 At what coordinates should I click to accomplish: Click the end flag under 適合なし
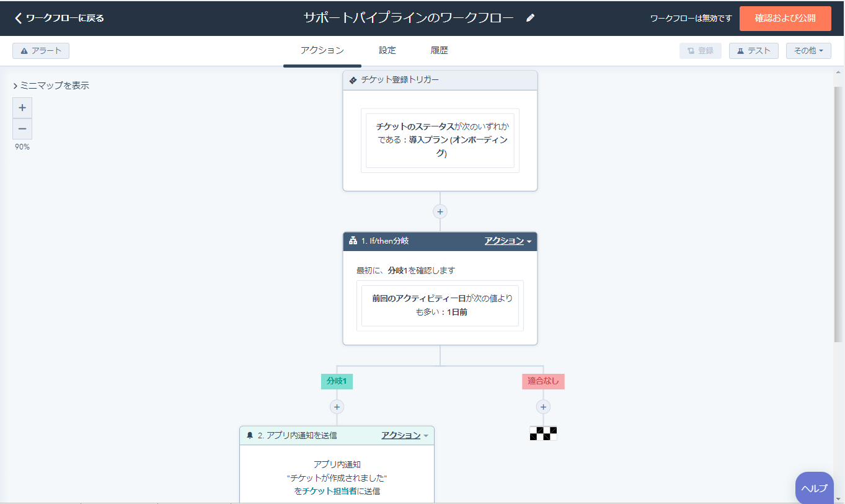543,433
